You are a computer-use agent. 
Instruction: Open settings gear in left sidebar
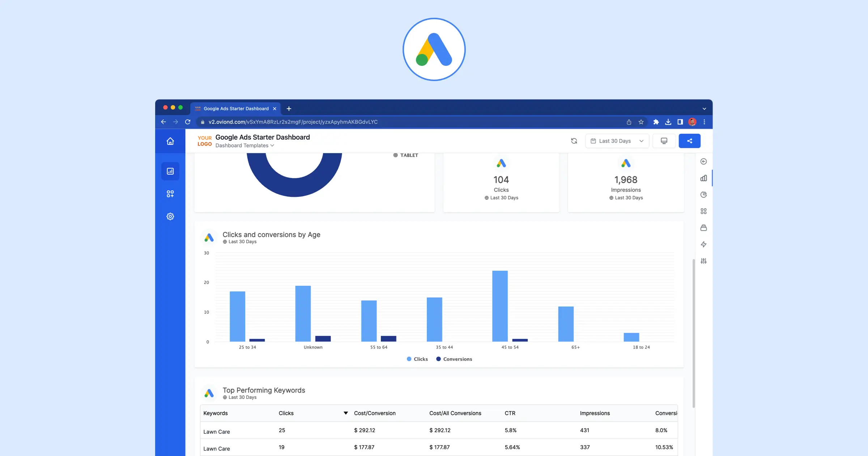coord(170,216)
